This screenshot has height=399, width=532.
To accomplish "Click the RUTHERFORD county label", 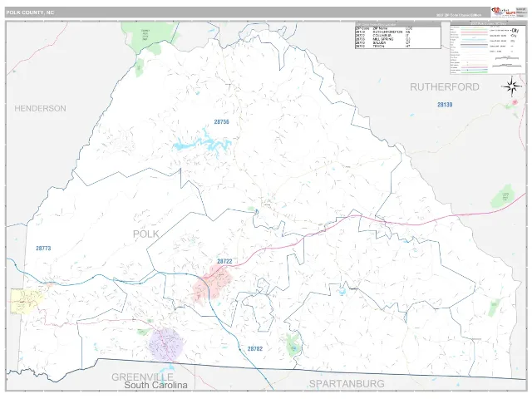I will coord(445,87).
